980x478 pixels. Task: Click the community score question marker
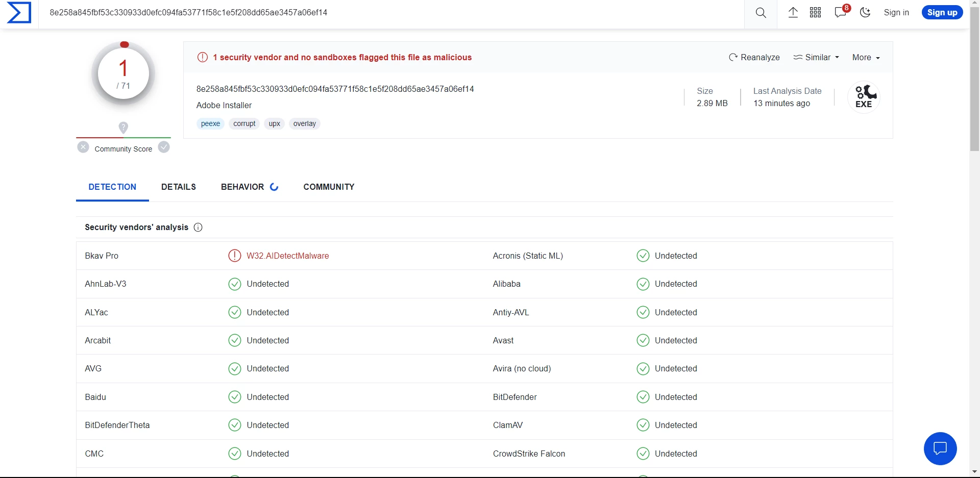click(x=123, y=127)
